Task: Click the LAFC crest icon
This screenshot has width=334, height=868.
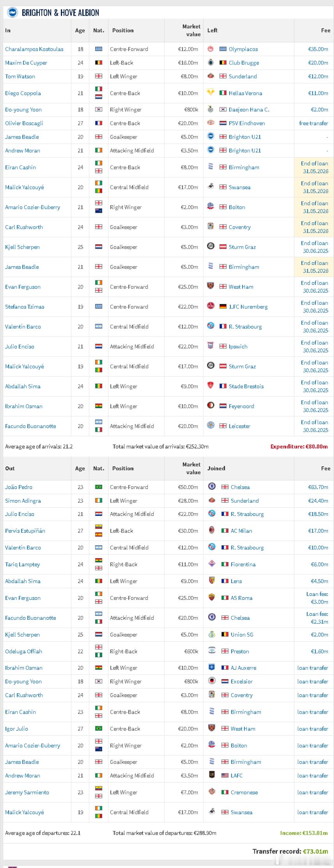Action: (212, 775)
